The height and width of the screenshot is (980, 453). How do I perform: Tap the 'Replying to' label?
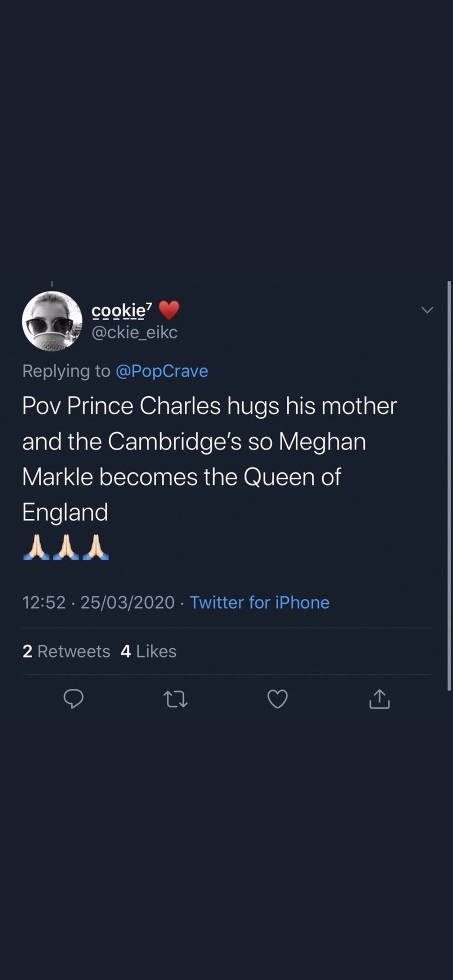[x=66, y=371]
